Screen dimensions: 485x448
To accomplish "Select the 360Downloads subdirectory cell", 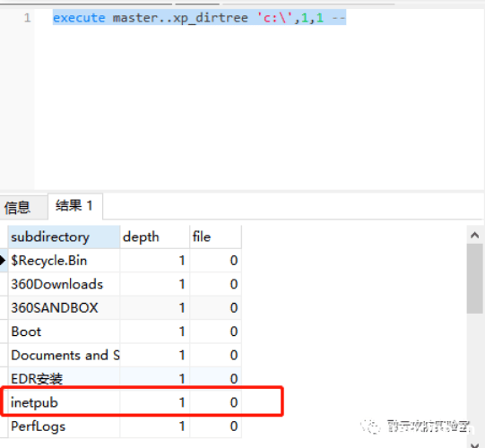I will click(64, 284).
